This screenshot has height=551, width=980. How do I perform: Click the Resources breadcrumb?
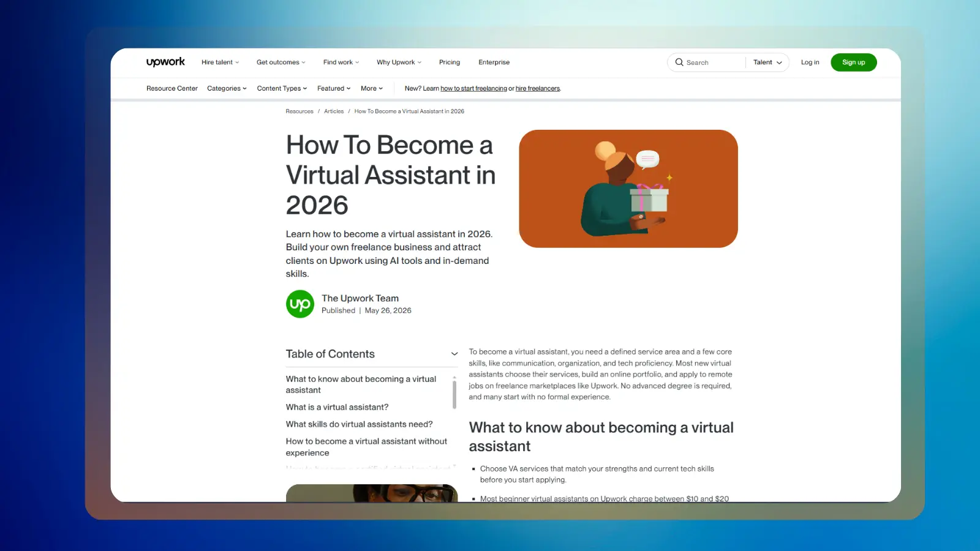[x=300, y=111]
